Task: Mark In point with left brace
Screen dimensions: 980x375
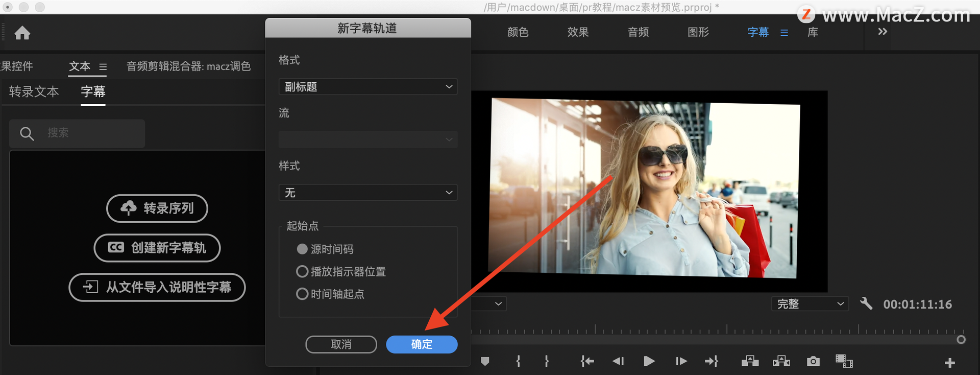Action: coord(518,361)
